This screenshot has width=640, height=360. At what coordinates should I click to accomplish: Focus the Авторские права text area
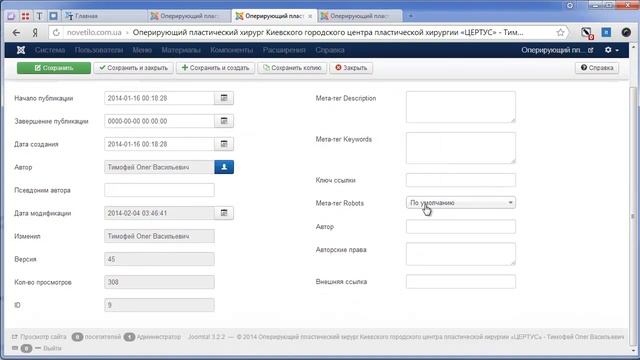pos(461,254)
